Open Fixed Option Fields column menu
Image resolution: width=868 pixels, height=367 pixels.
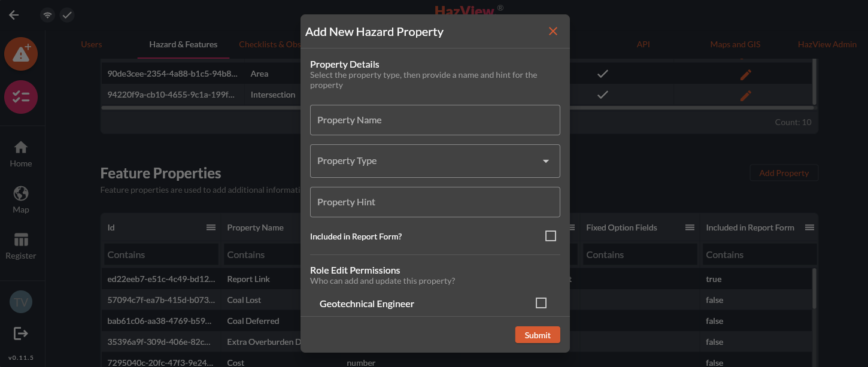[690, 228]
